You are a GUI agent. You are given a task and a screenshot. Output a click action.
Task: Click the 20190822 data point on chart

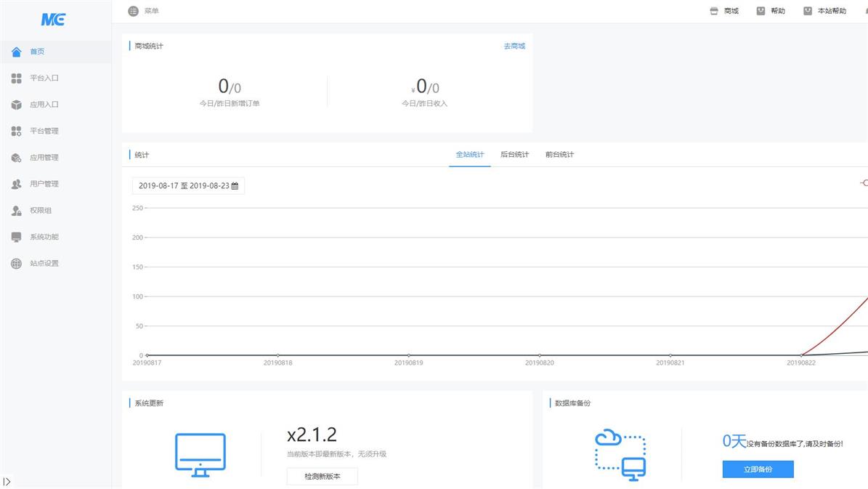(800, 355)
